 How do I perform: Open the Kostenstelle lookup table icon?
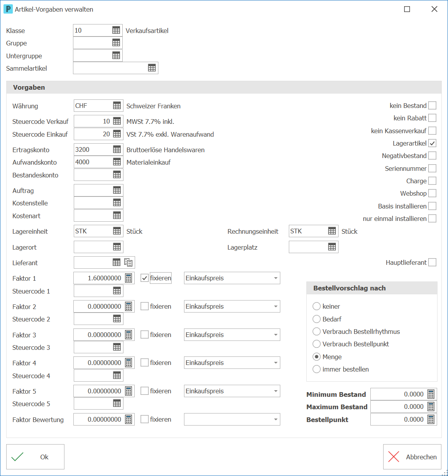pyautogui.click(x=117, y=203)
